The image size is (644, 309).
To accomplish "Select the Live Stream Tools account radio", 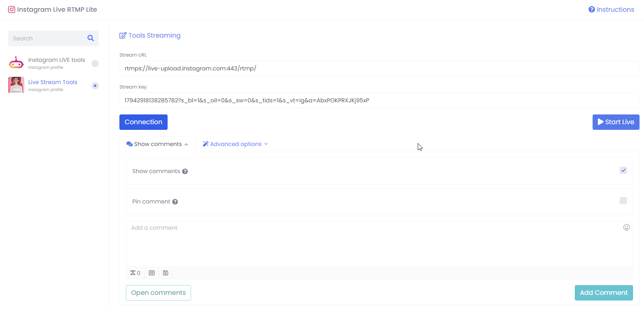I will [x=95, y=86].
